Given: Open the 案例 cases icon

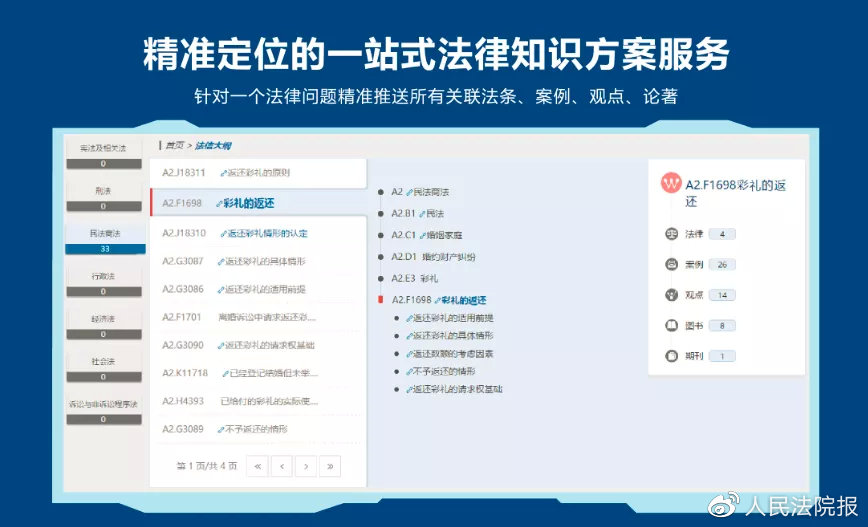Looking at the screenshot, I should pyautogui.click(x=671, y=264).
